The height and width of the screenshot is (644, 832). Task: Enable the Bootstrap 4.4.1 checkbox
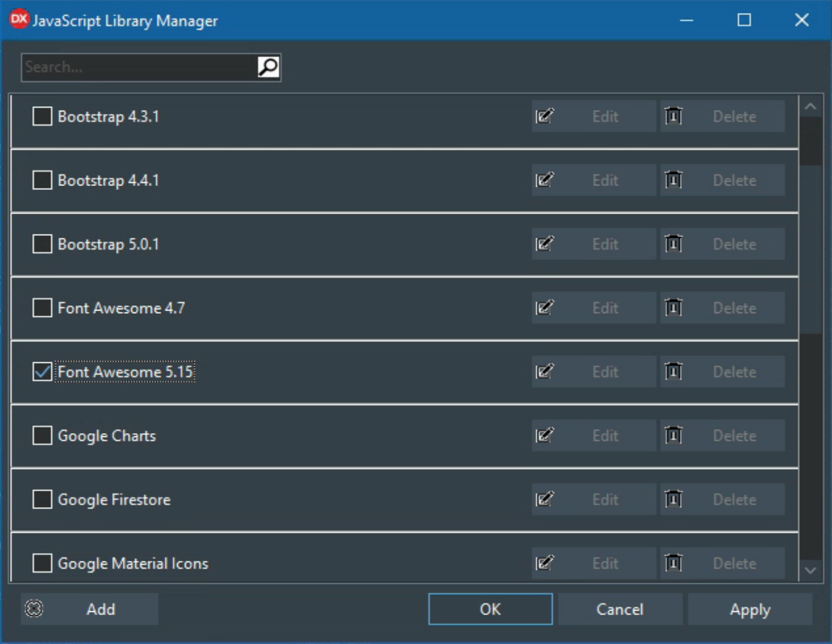click(x=42, y=180)
